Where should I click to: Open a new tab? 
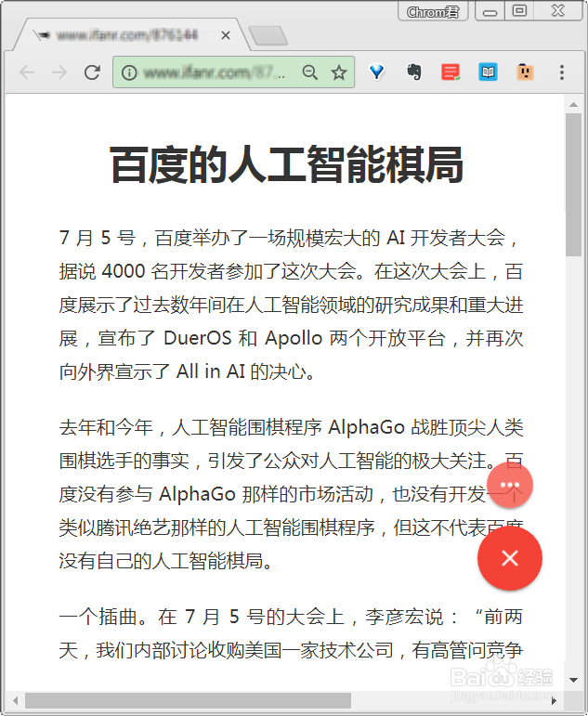268,35
